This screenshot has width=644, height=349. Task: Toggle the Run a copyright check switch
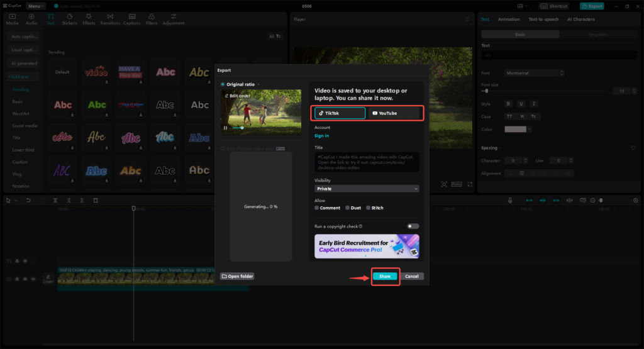413,226
